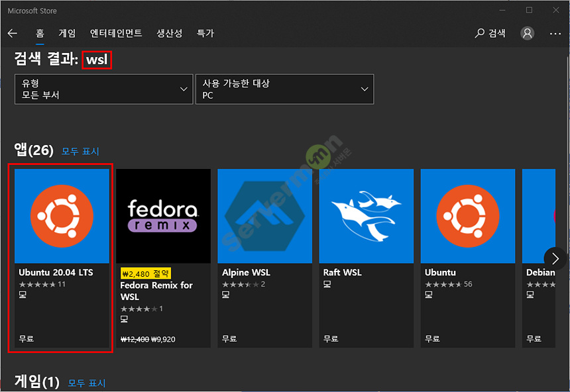
Task: Open the Alpine WSL logo tile
Action: click(264, 216)
